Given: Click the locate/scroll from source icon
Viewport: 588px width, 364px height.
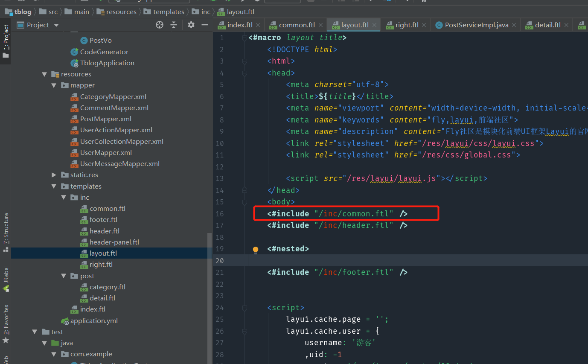Looking at the screenshot, I should coord(160,25).
